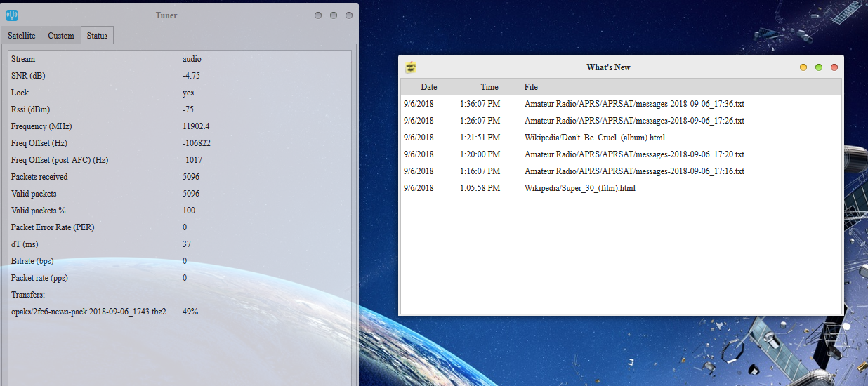Image resolution: width=868 pixels, height=386 pixels.
Task: Click the SNR (dB) label
Action: [28, 76]
